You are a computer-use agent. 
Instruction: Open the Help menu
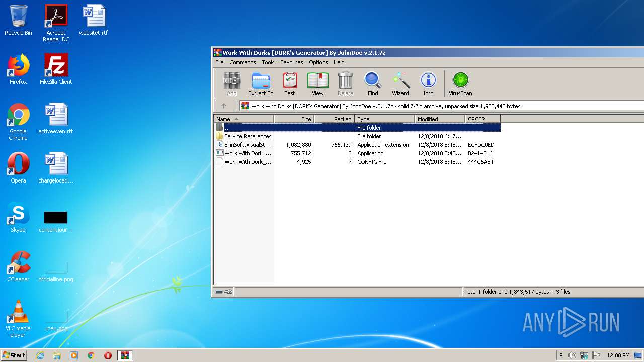pos(339,62)
